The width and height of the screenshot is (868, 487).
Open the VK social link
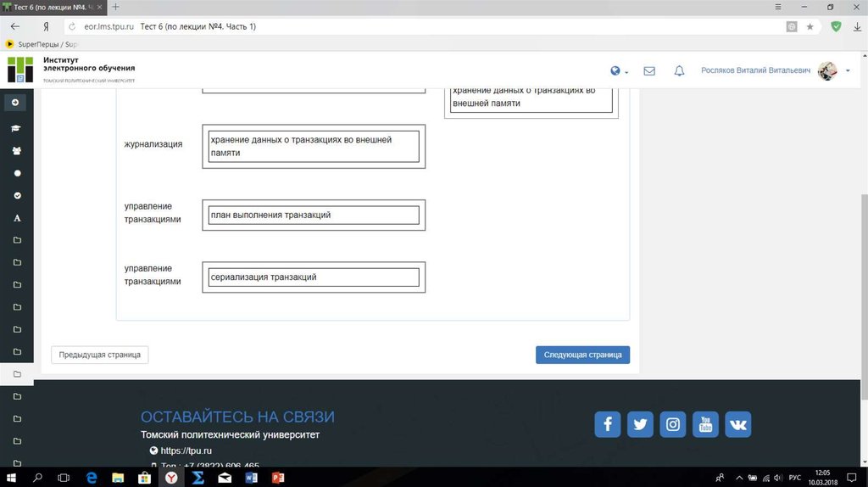coord(738,424)
